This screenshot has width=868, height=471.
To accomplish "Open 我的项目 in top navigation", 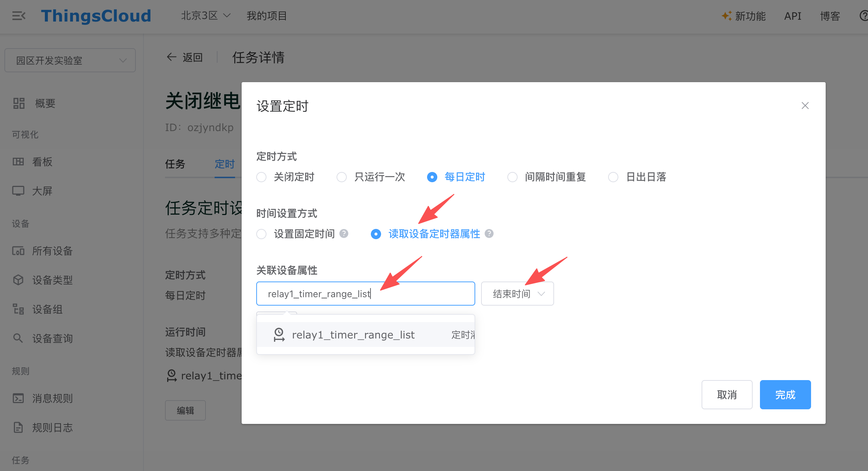I will click(x=267, y=16).
